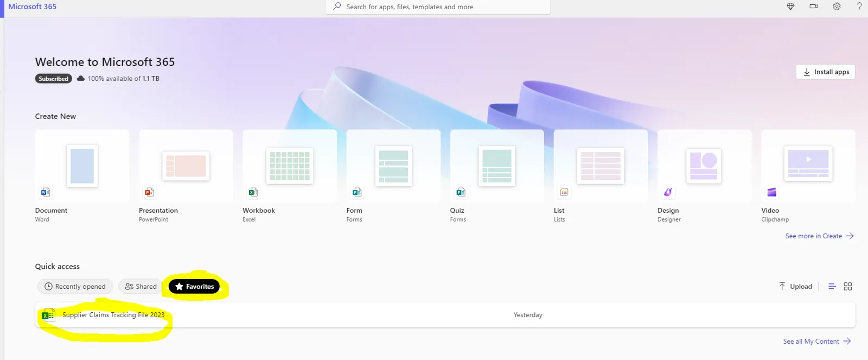
Task: Click the diamond premium icon in header
Action: coord(790,7)
